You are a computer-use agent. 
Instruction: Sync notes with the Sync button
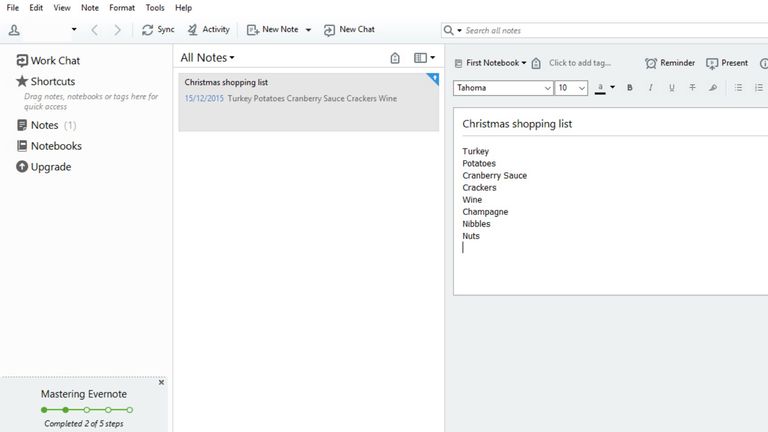point(158,30)
